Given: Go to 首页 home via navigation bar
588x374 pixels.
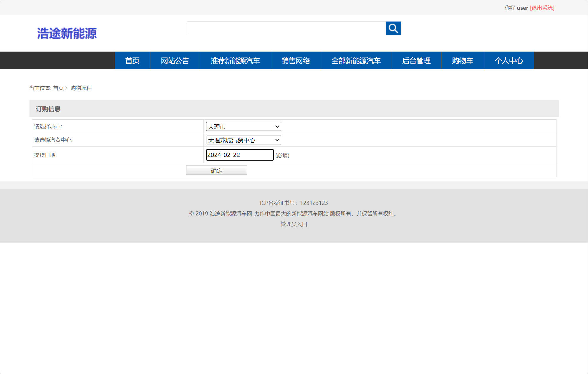Looking at the screenshot, I should [x=132, y=60].
